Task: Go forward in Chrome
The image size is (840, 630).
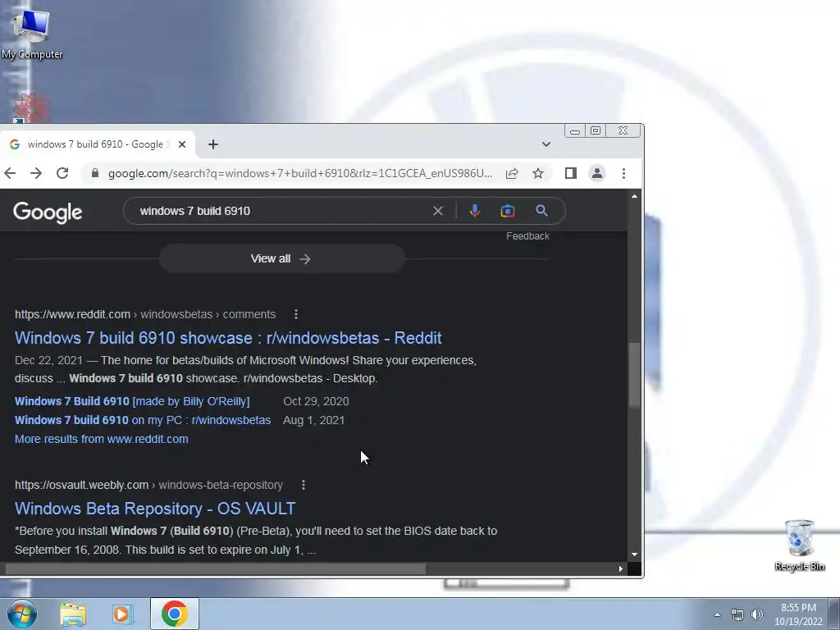Action: click(x=36, y=173)
